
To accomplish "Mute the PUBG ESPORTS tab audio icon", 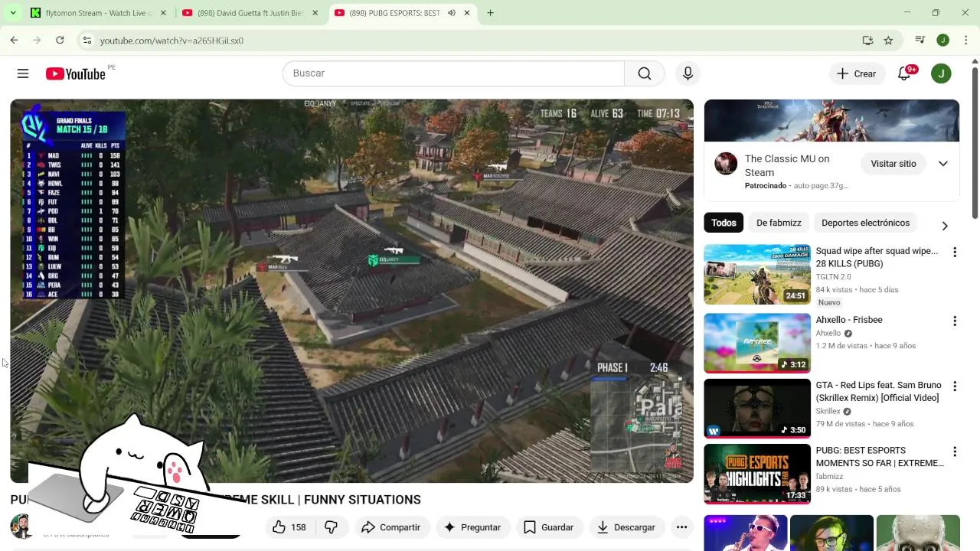I will coord(452,13).
